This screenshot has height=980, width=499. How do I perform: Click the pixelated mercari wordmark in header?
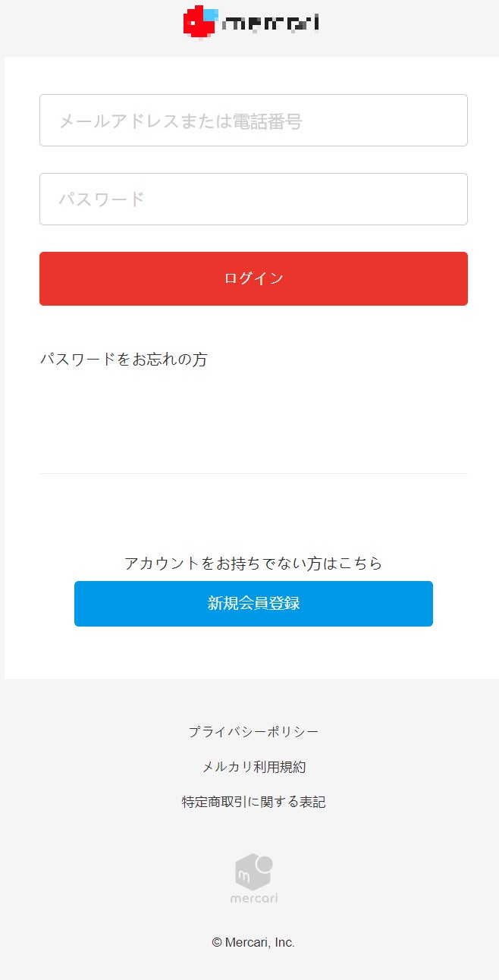point(270,24)
